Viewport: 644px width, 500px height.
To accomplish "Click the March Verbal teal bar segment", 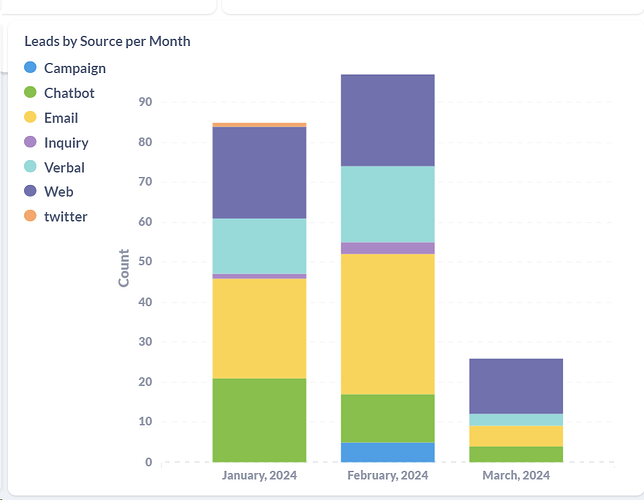I will [x=516, y=419].
